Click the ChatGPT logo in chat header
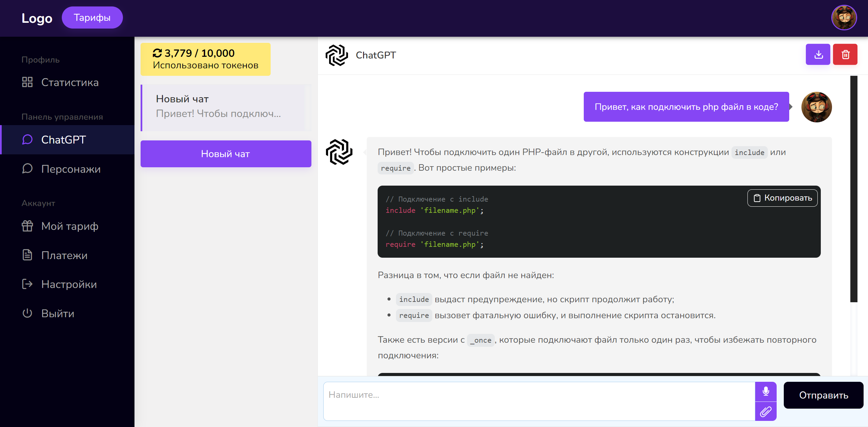Viewport: 868px width, 427px height. click(x=337, y=55)
